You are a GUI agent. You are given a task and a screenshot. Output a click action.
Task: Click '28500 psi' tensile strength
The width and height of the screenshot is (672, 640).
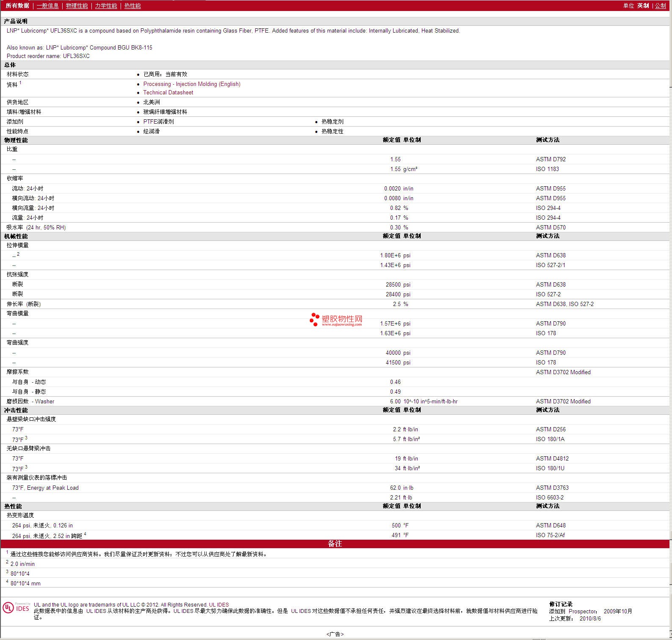point(398,284)
